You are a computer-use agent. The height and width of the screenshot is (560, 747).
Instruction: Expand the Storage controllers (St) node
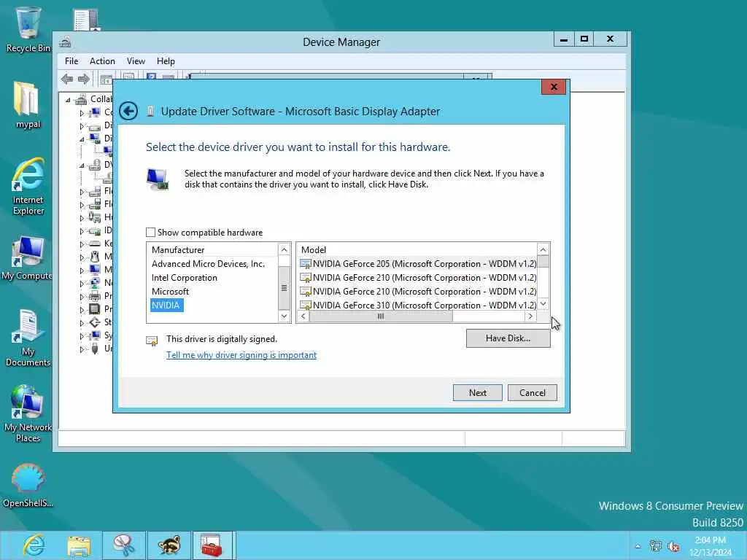82,323
